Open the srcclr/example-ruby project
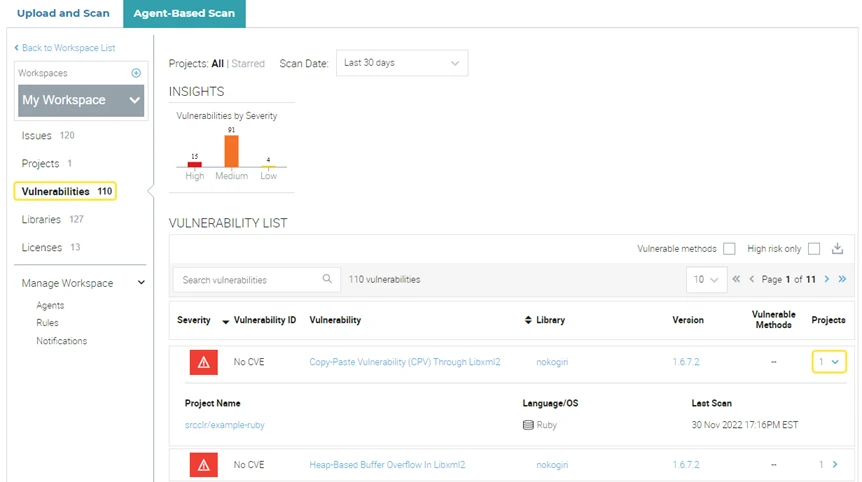862x482 pixels. [x=224, y=425]
